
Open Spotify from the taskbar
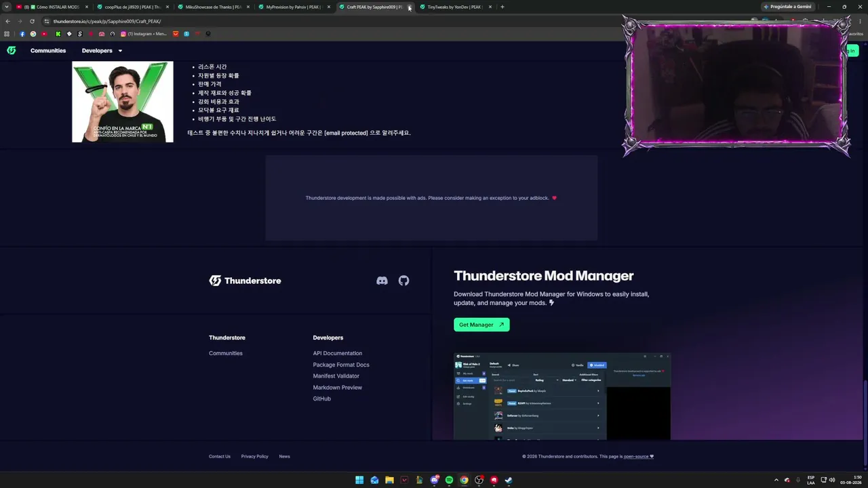[449, 481]
